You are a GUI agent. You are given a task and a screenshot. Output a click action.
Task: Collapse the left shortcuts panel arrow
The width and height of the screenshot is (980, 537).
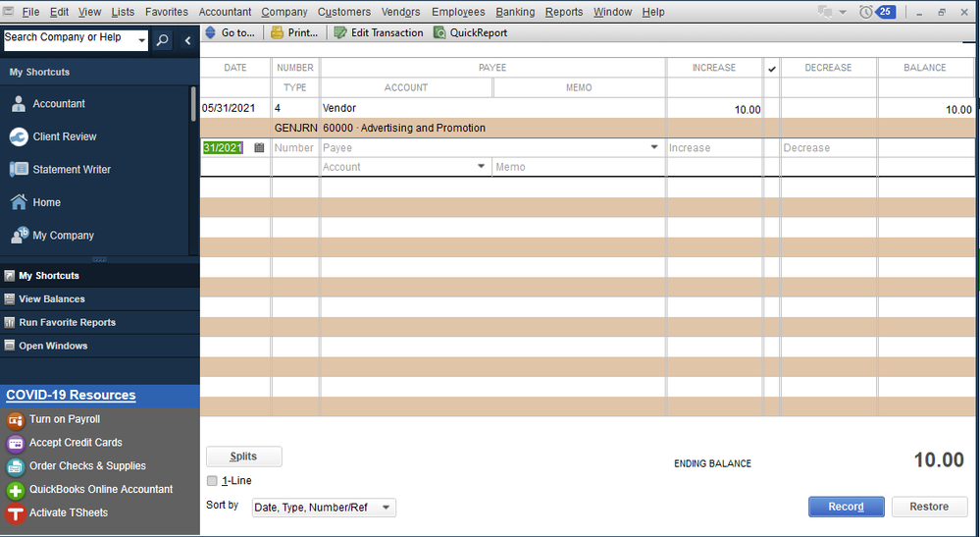pos(187,40)
